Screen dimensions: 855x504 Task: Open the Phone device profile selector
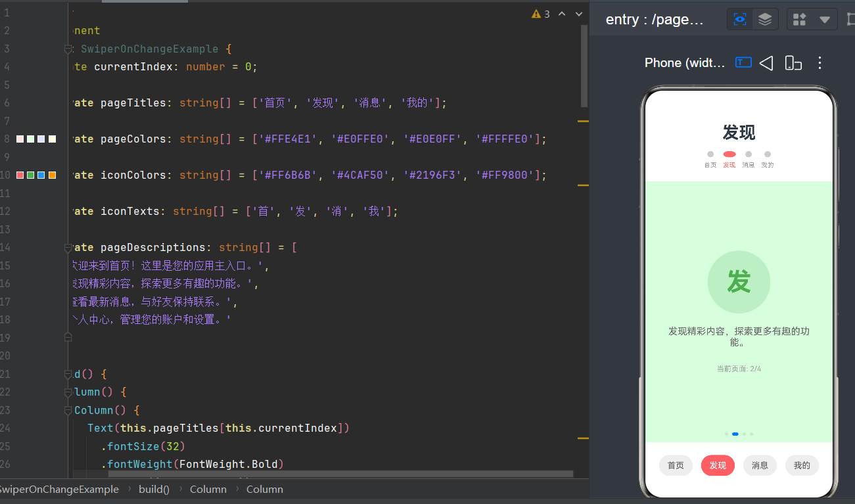685,62
